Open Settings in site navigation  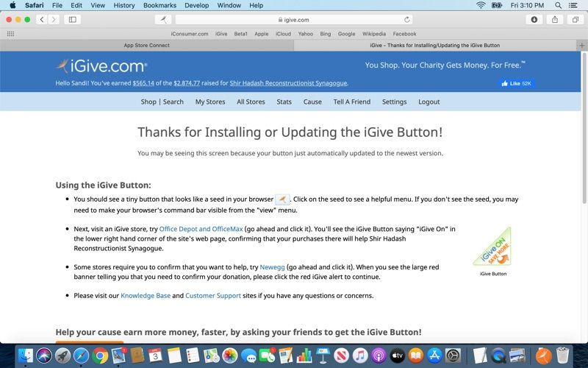click(x=394, y=102)
